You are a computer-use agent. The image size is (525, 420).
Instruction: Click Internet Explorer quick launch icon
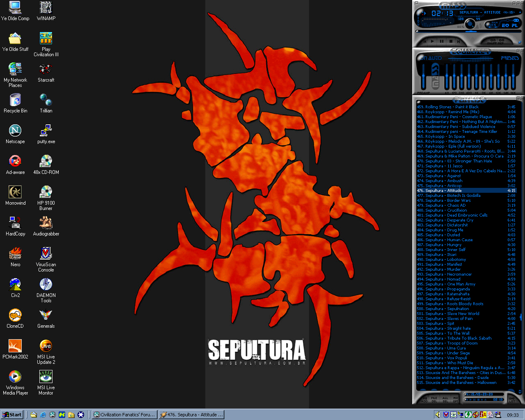[x=43, y=415]
